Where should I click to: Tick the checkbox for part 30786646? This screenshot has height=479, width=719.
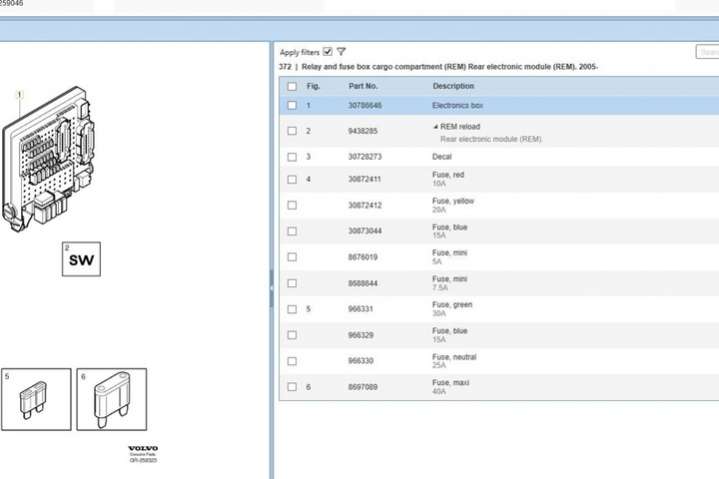pyautogui.click(x=292, y=105)
